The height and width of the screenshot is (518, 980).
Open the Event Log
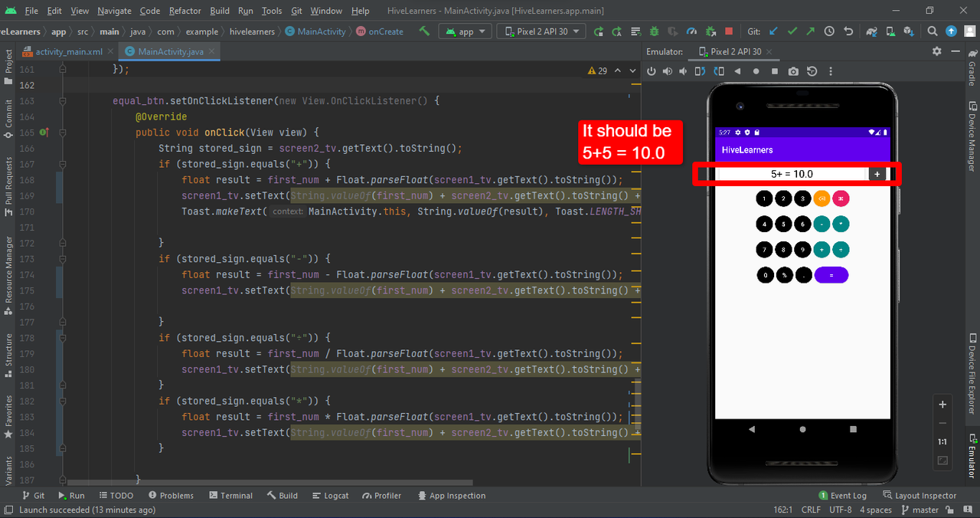(842, 496)
